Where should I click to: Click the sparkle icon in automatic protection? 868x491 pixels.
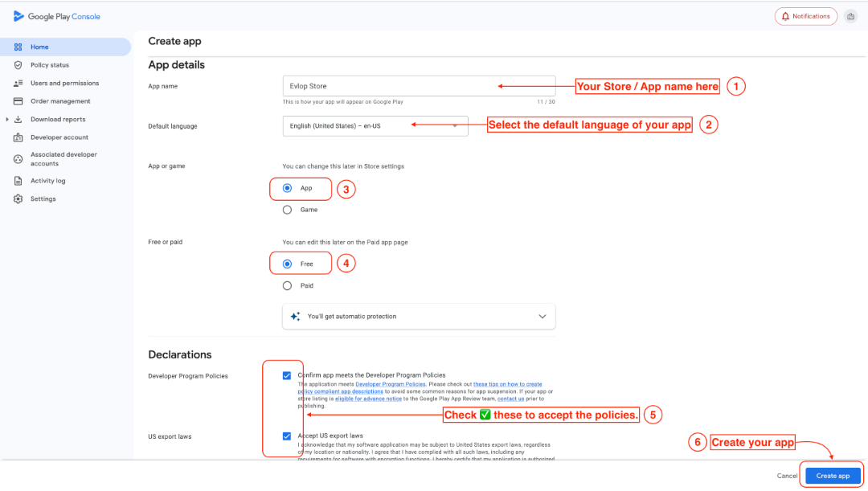pyautogui.click(x=296, y=317)
